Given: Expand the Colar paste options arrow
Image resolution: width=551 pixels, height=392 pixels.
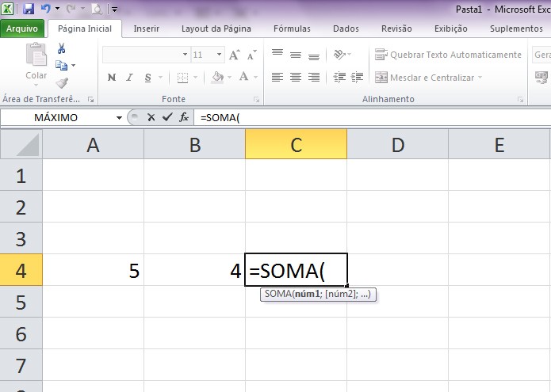Looking at the screenshot, I should click(x=36, y=85).
